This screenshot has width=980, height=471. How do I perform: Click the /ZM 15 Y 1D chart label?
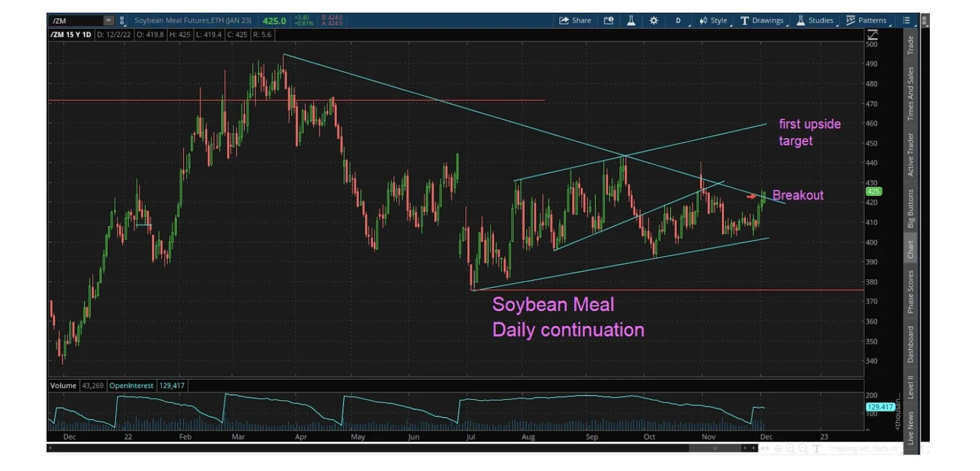point(70,34)
